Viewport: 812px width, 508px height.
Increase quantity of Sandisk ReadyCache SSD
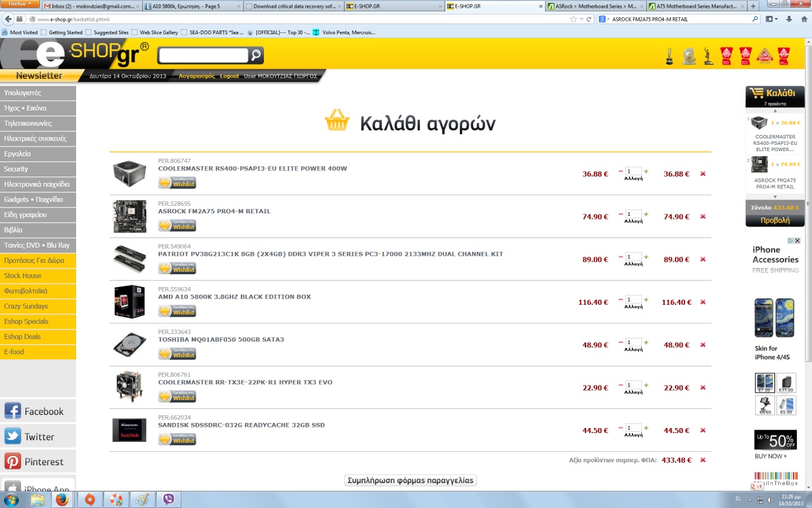pyautogui.click(x=646, y=427)
